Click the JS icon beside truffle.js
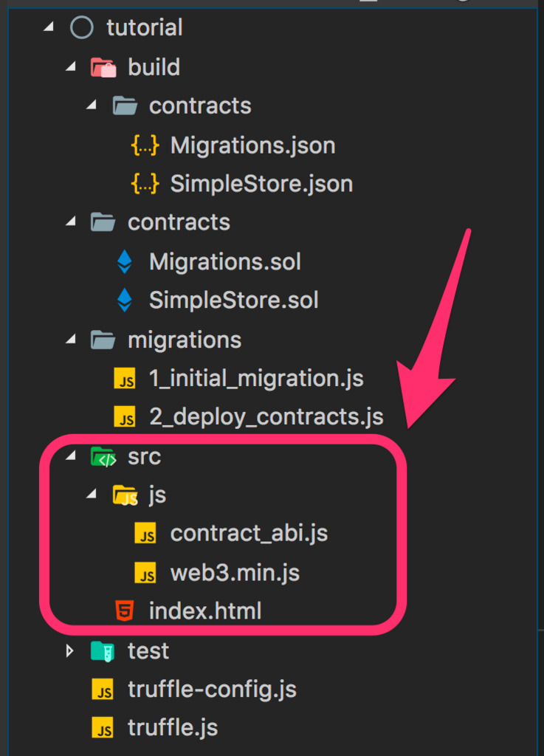The image size is (544, 756). tap(103, 728)
